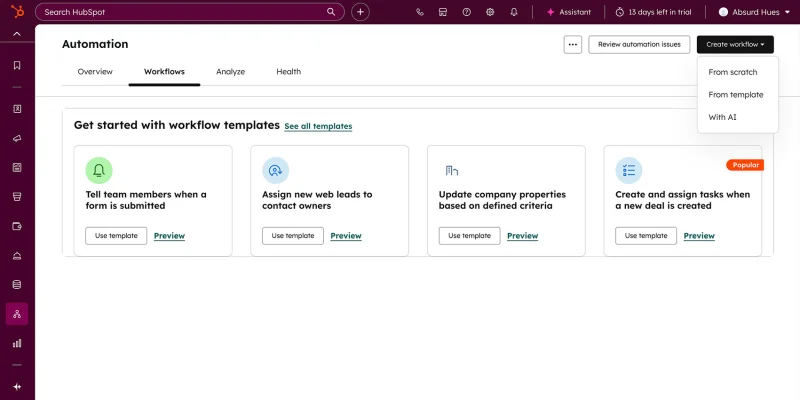Open the Service sidebar icon
Image resolution: width=800 pixels, height=400 pixels.
click(17, 256)
